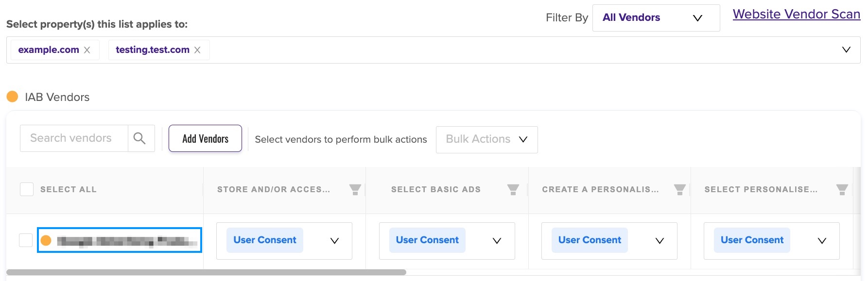
Task: Expand the Bulk Actions dropdown
Action: pyautogui.click(x=487, y=140)
